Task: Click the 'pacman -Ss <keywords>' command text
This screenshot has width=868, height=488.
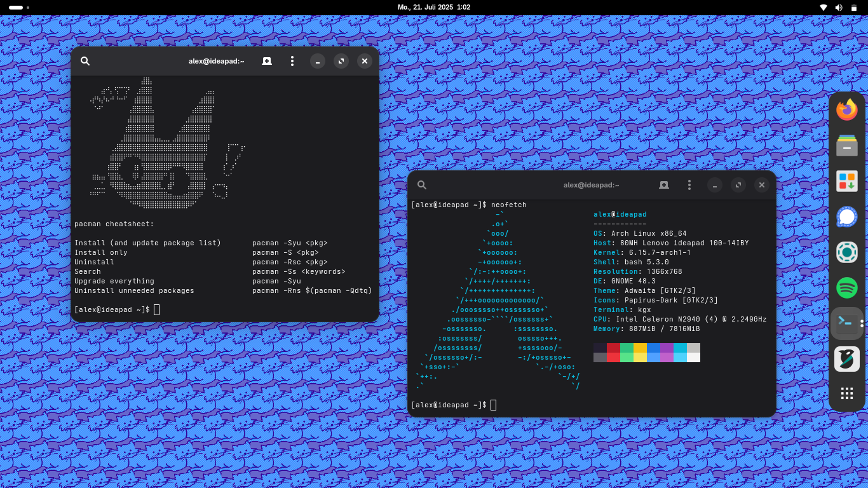Action: [x=299, y=271]
